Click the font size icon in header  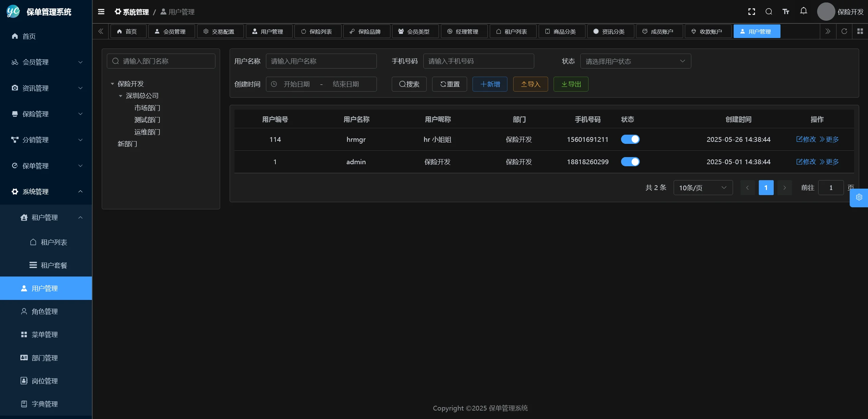point(786,12)
